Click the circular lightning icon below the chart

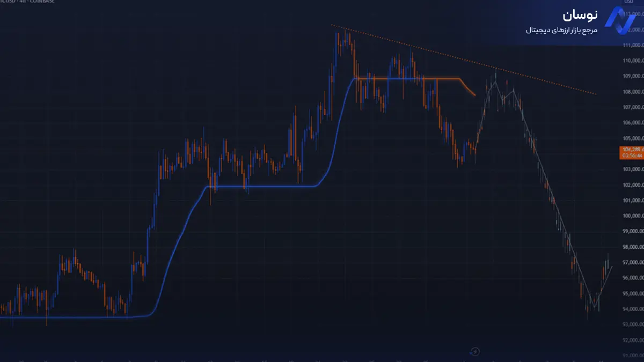pos(474,352)
